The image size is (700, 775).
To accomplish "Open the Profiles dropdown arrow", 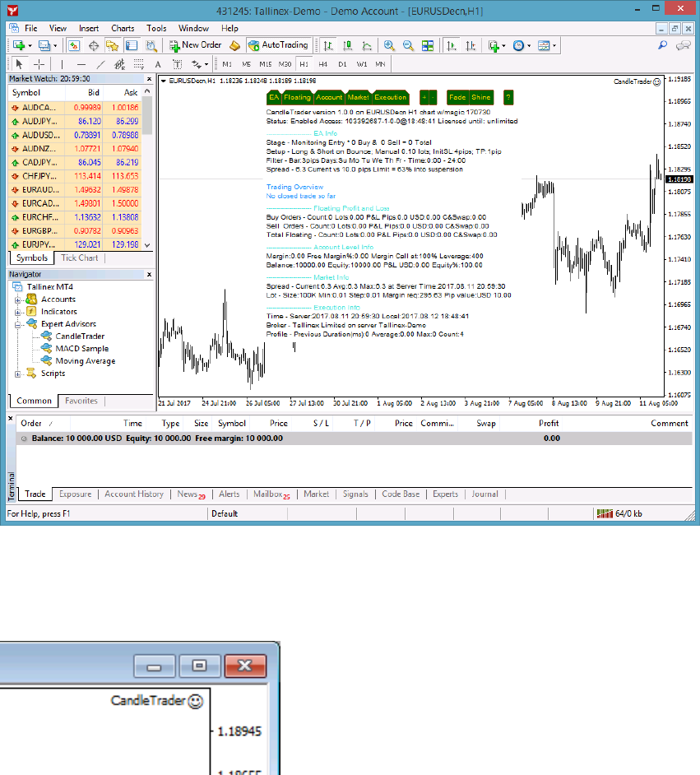I will coord(55,46).
